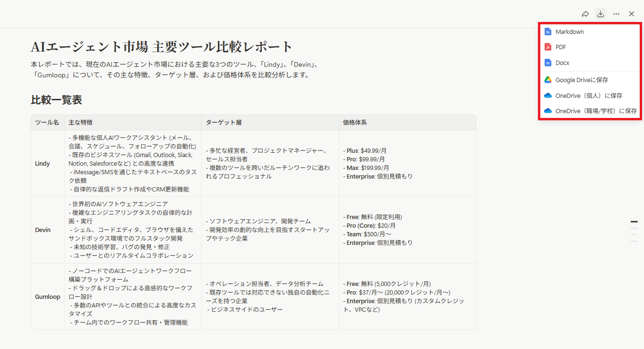This screenshot has width=644, height=349.
Task: Click the Pro: $99.99/月 price line
Action: (x=364, y=159)
